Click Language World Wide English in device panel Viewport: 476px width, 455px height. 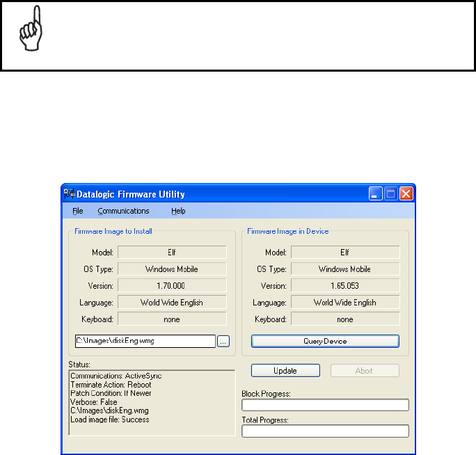coord(345,303)
